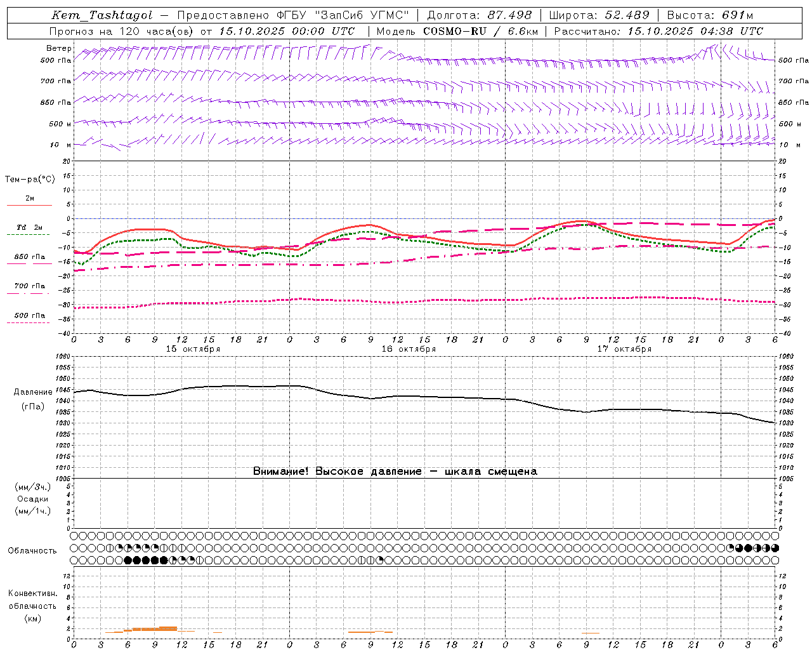
Task: Select the Тем-ра(°C) axis label
Action: [x=30, y=180]
